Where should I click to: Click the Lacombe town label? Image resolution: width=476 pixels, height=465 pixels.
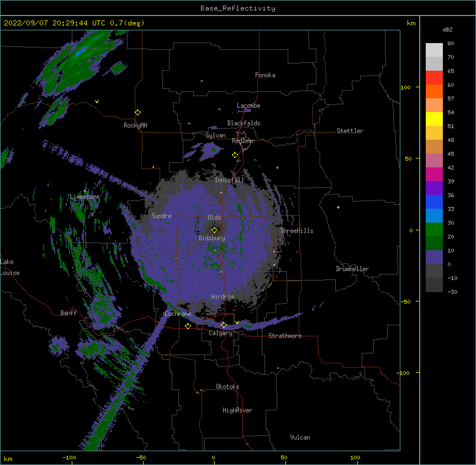click(248, 105)
